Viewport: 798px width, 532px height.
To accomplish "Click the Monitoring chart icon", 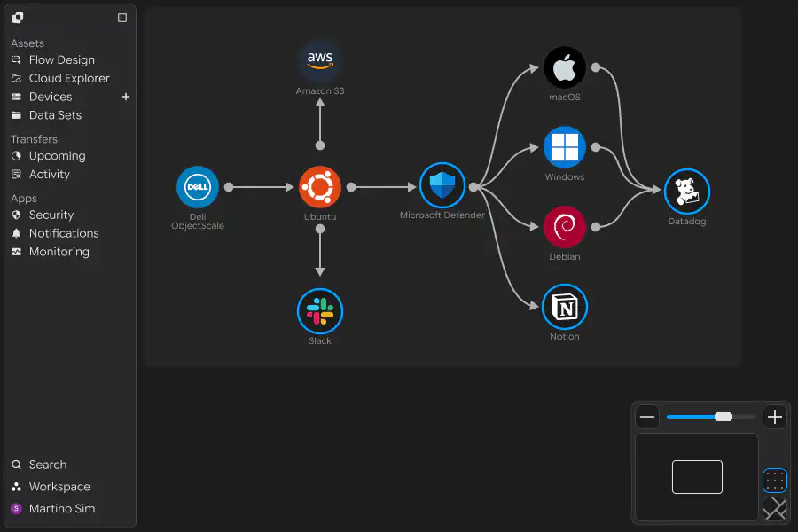I will 16,252.
